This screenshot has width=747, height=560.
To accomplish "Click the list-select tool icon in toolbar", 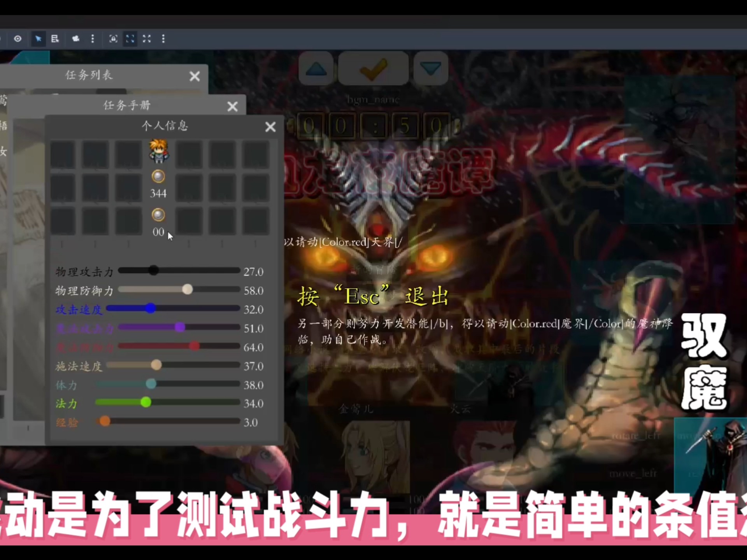I will pyautogui.click(x=55, y=38).
